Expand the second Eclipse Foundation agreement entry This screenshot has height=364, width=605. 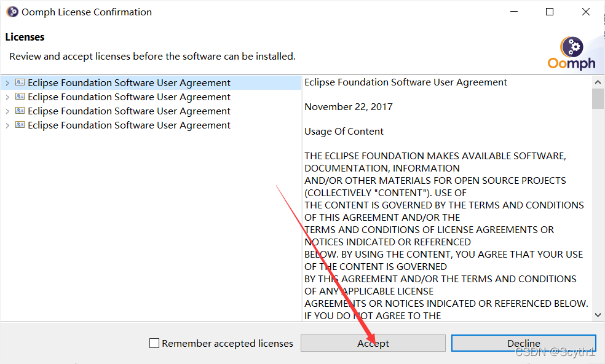(x=7, y=97)
